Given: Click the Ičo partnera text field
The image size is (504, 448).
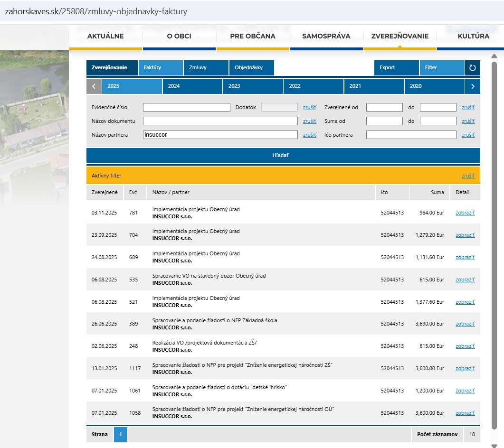Looking at the screenshot, I should coord(411,135).
